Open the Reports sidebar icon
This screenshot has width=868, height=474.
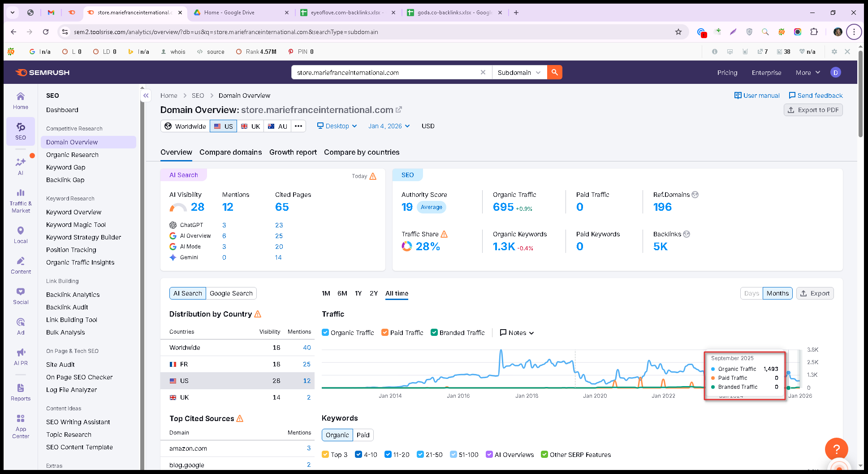[21, 392]
